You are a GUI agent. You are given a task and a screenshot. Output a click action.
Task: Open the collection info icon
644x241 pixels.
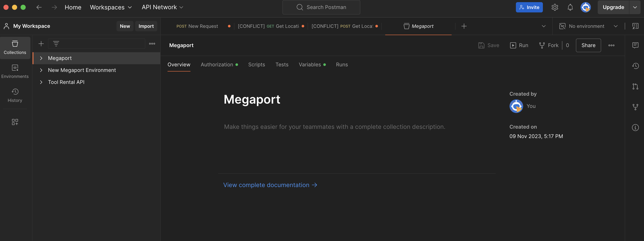635,128
